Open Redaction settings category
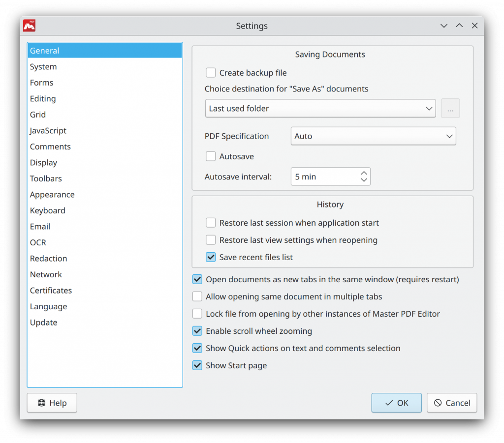The height and width of the screenshot is (443, 504). pos(105,259)
